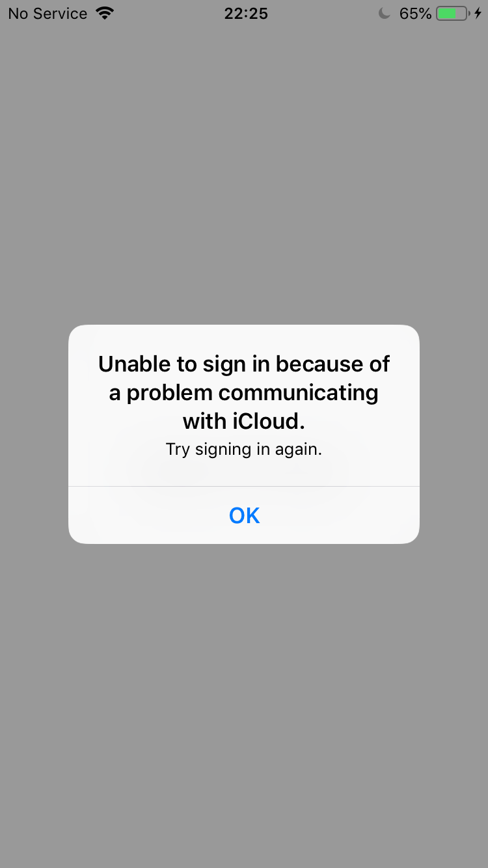Screen dimensions: 488x868
Task: Tap the "Try signing in again." message
Action: tap(244, 450)
